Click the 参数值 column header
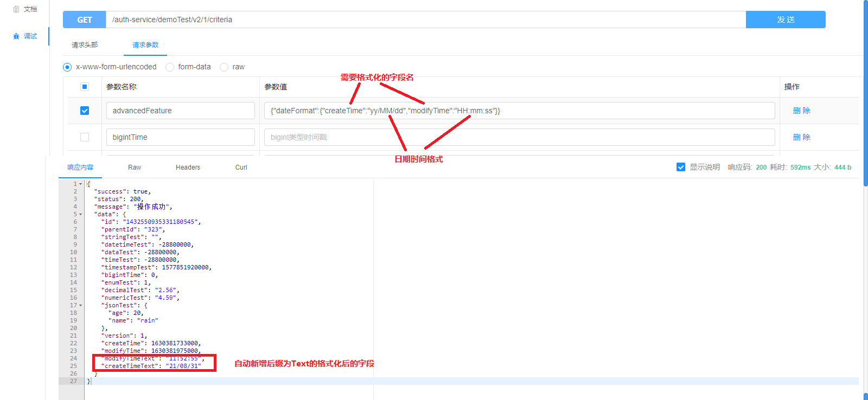This screenshot has height=400, width=868. (x=276, y=87)
